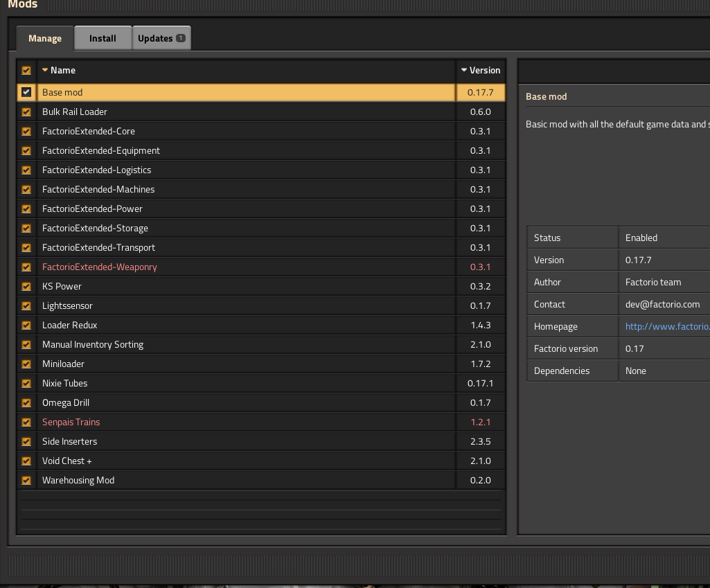710x588 pixels.
Task: Select the Void Chest + mod row
Action: pos(67,461)
